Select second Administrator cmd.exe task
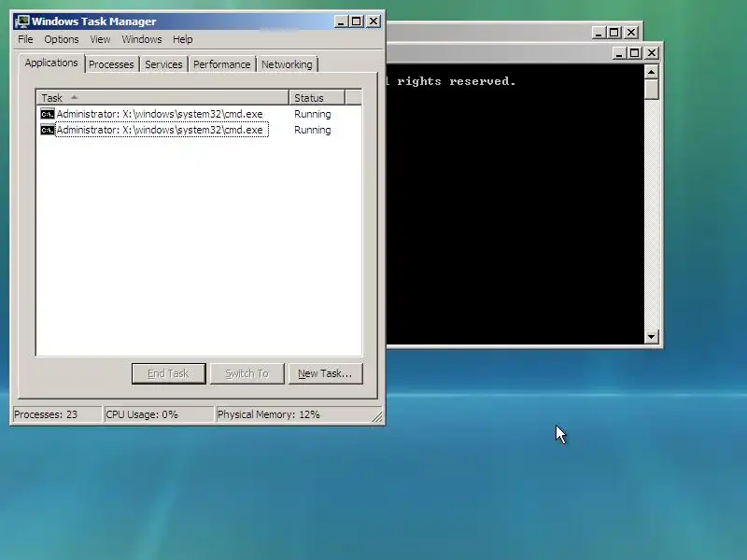 [162, 130]
